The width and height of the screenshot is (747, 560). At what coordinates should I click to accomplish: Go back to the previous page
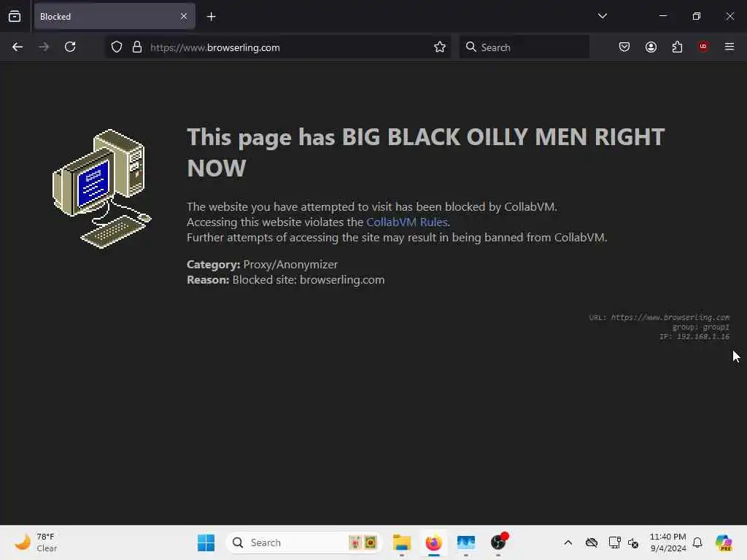click(18, 47)
